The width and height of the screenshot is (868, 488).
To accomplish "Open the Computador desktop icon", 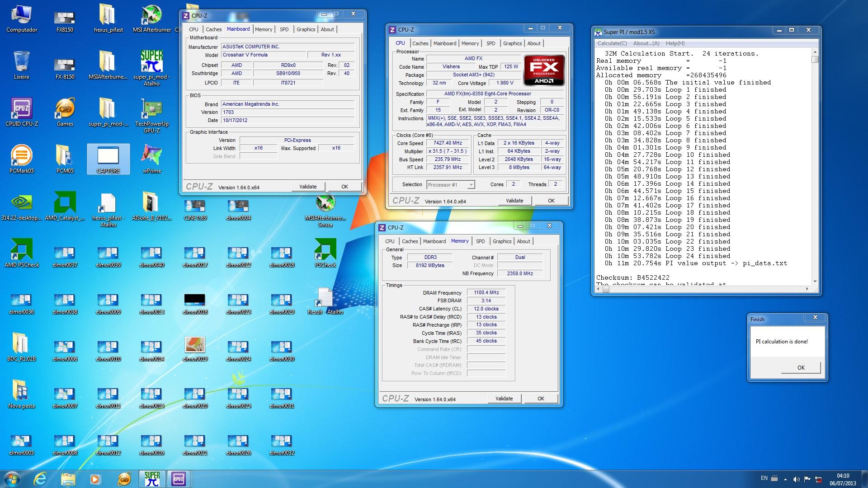I will (21, 19).
